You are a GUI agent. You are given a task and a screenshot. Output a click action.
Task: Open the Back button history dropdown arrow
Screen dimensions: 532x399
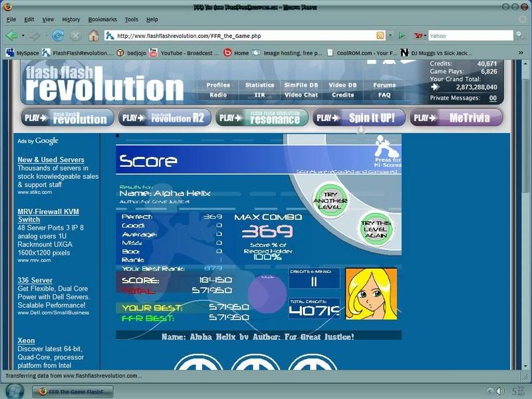[x=22, y=35]
